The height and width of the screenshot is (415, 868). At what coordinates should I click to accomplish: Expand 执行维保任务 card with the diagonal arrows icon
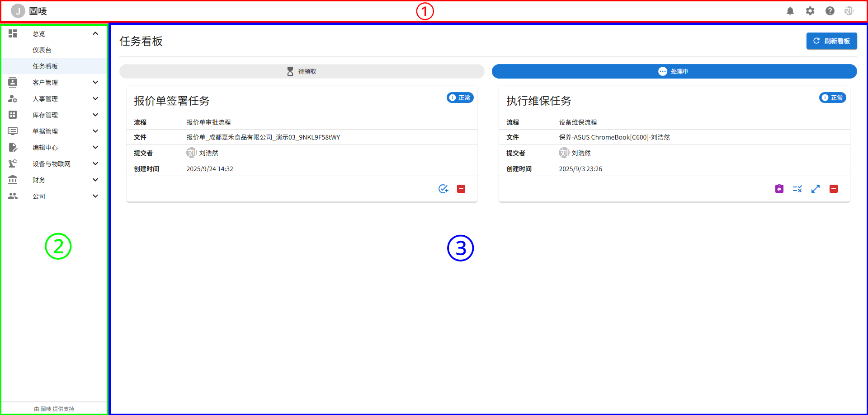click(815, 189)
